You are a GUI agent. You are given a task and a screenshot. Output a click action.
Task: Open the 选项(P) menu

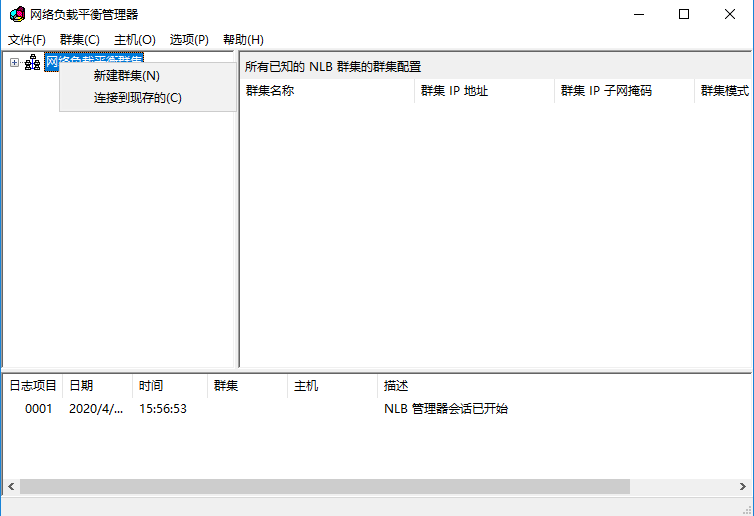click(189, 39)
